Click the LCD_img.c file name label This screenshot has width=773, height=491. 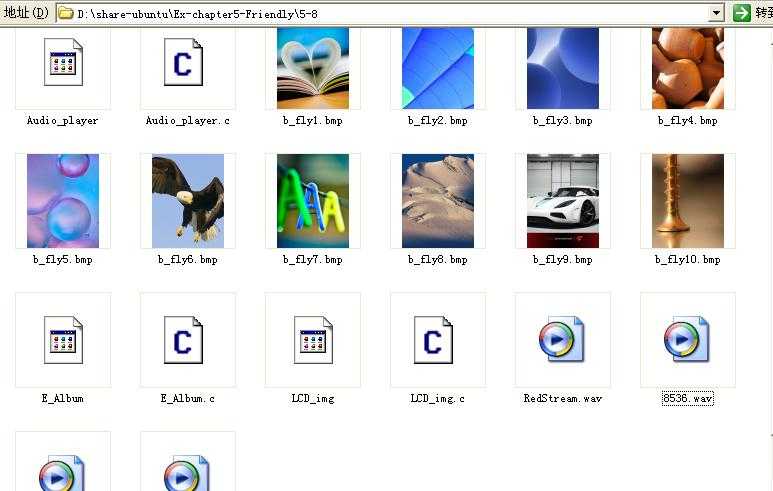click(x=438, y=398)
